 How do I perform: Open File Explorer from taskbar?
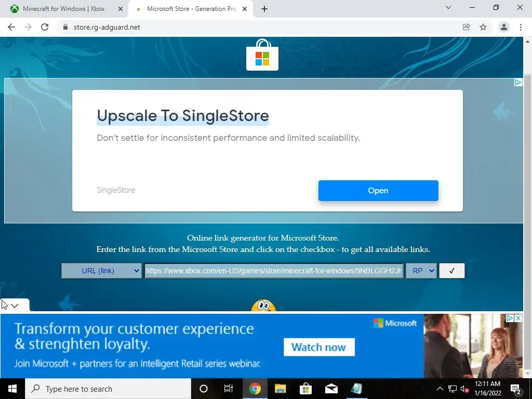click(x=280, y=389)
